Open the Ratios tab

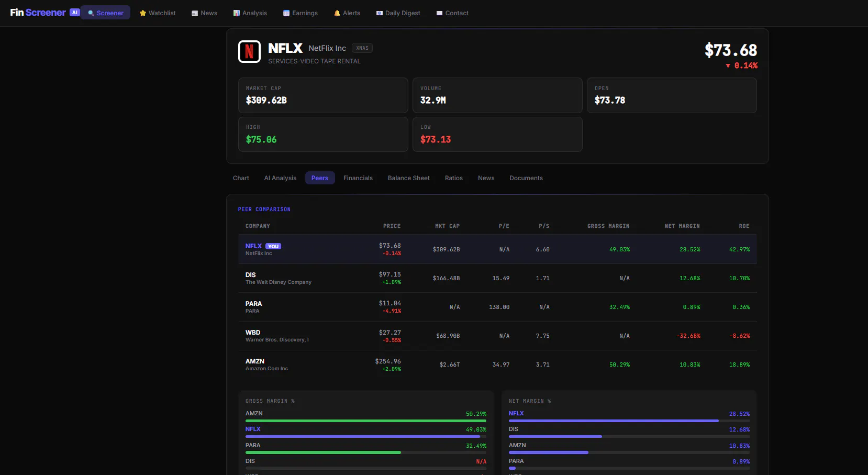click(454, 178)
